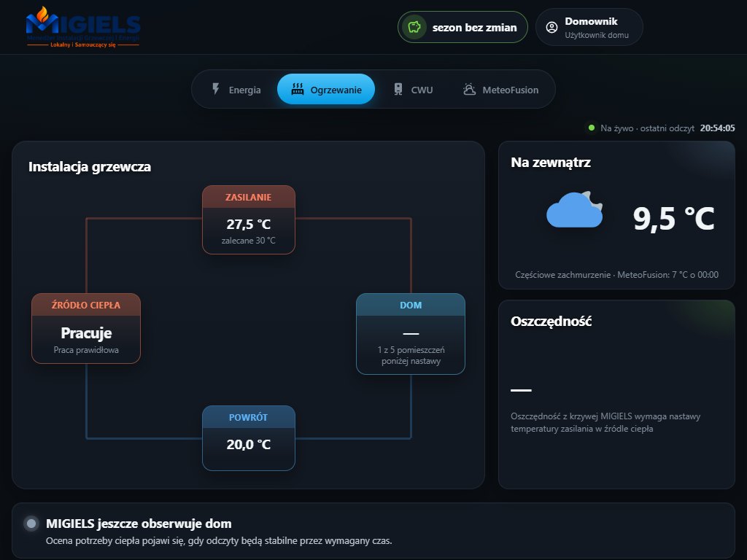Click the green live status dot

click(591, 128)
